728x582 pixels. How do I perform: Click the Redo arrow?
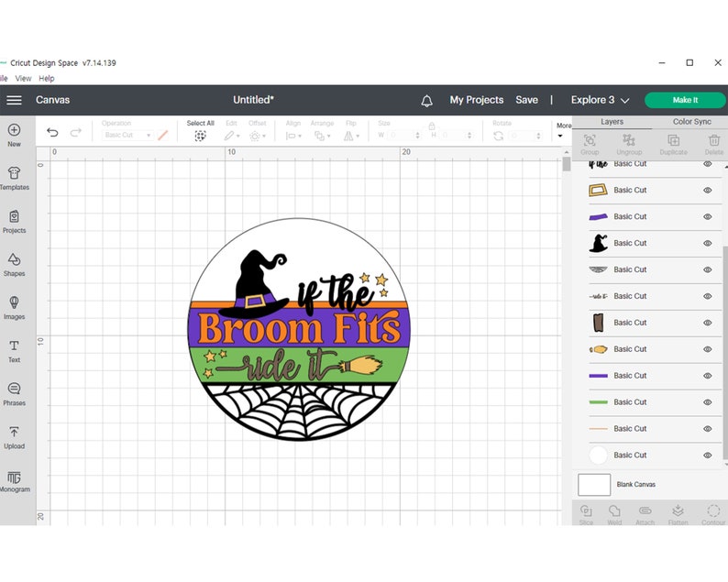[x=76, y=133]
